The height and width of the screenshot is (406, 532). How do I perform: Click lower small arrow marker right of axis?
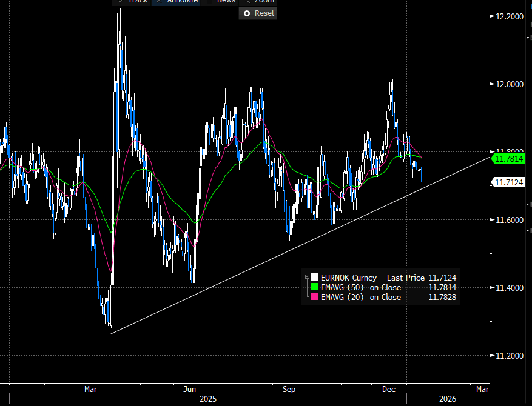click(x=528, y=231)
